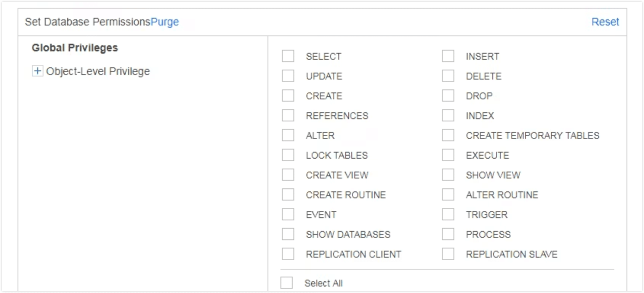Toggle the TRIGGER privilege checkbox
The image size is (644, 293).
pos(448,215)
